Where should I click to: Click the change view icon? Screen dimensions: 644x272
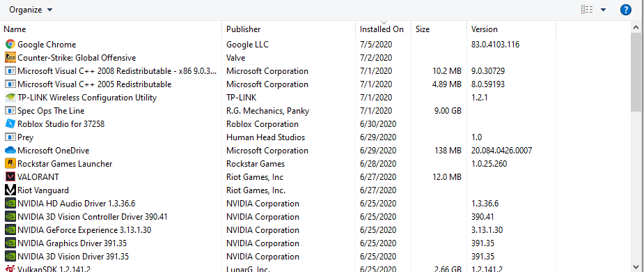587,10
